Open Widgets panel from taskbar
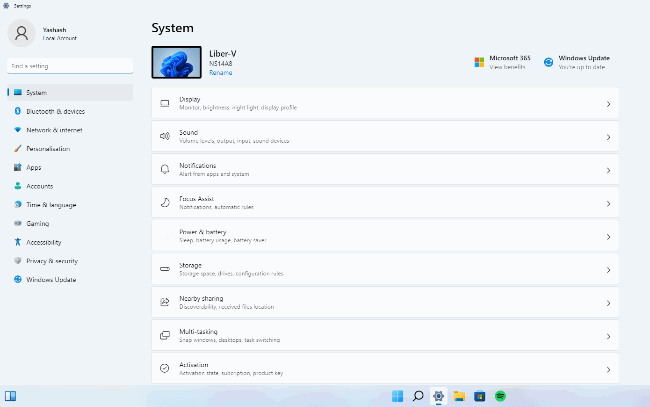The width and height of the screenshot is (650, 407). coord(10,396)
